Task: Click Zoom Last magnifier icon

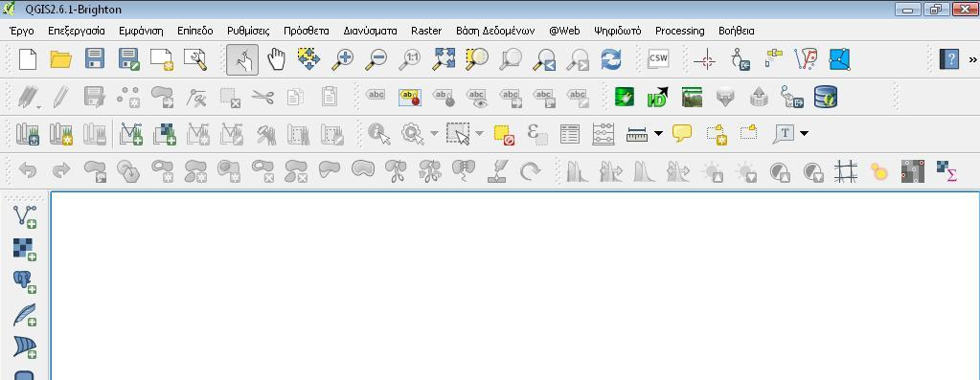Action: 544,59
